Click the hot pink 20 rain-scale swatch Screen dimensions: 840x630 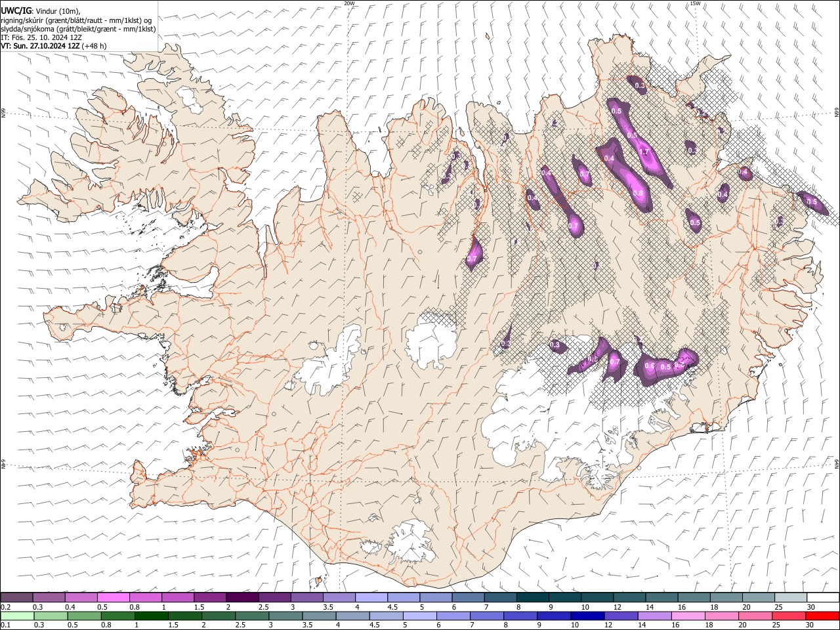point(755,616)
